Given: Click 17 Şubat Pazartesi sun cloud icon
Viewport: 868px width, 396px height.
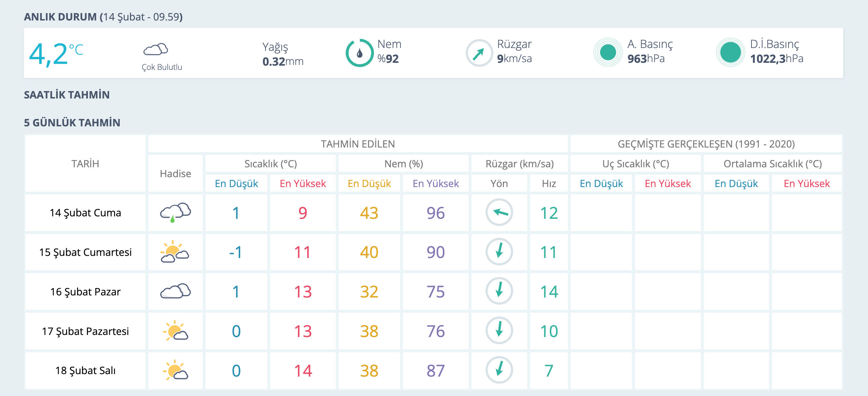Looking at the screenshot, I should pos(175,331).
